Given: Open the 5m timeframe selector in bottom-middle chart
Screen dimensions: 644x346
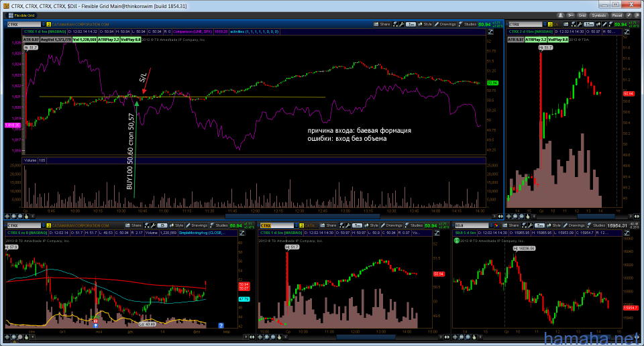Looking at the screenshot, I should [x=357, y=225].
